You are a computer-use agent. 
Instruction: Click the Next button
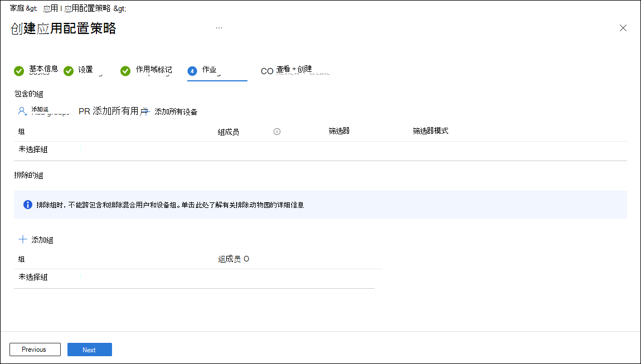pyautogui.click(x=89, y=349)
